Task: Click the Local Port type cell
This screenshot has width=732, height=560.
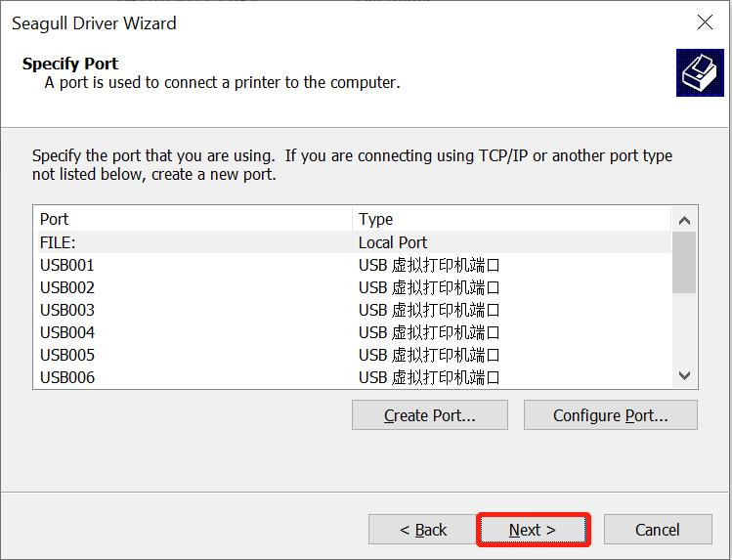Action: pyautogui.click(x=393, y=242)
